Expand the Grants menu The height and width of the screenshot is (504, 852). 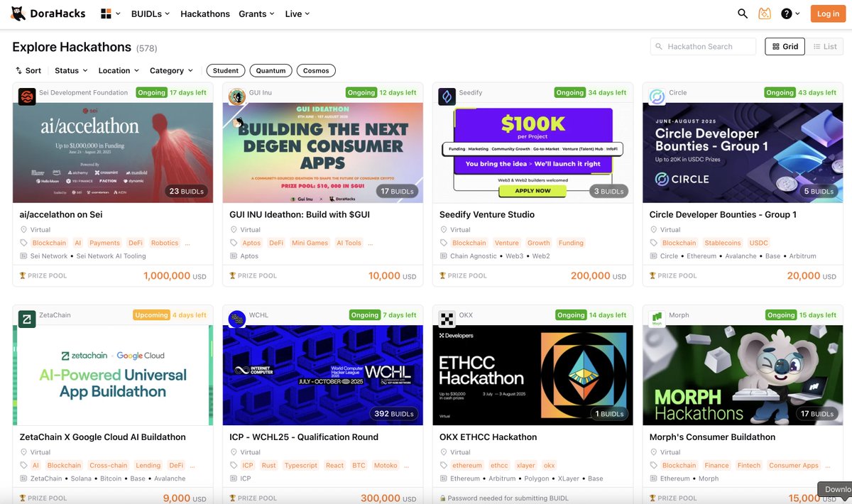[256, 13]
